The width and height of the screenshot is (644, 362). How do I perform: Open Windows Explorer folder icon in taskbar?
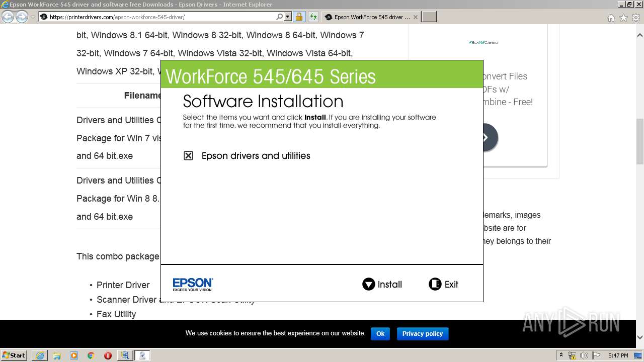pos(57,355)
